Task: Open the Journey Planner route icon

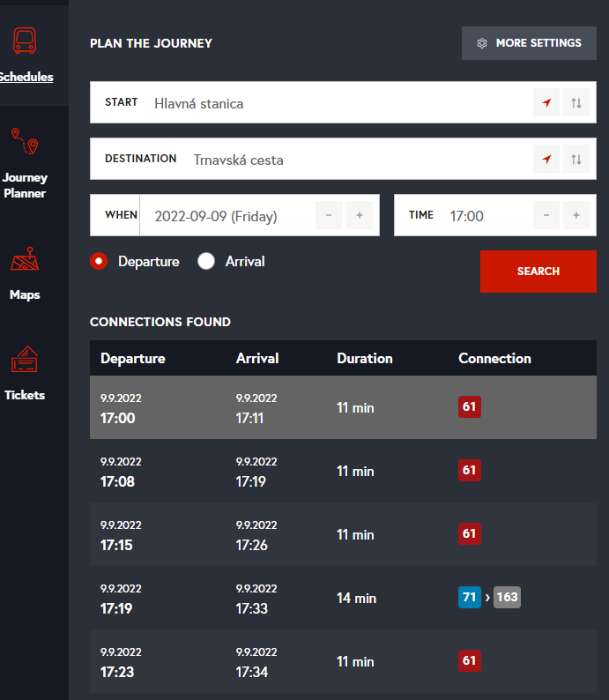Action: click(x=25, y=141)
